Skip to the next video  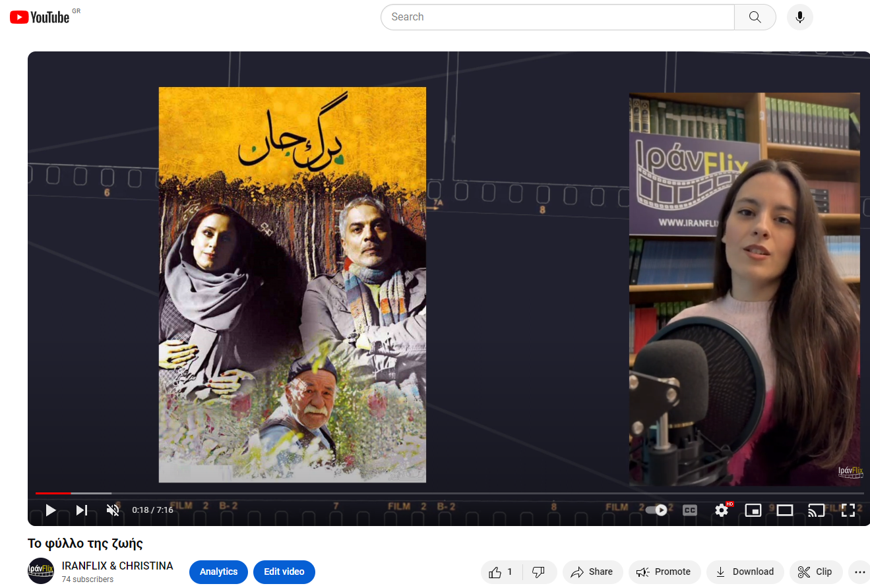tap(82, 510)
